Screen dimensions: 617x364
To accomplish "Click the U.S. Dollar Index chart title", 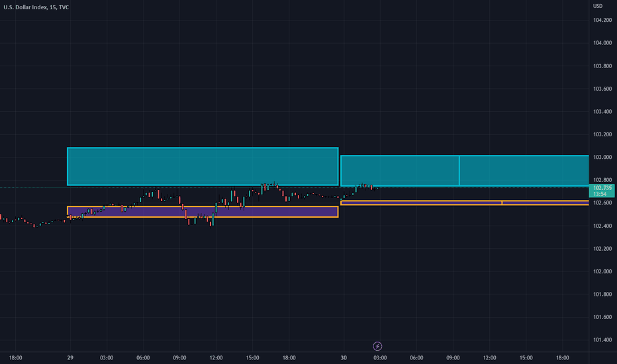I will pyautogui.click(x=36, y=7).
